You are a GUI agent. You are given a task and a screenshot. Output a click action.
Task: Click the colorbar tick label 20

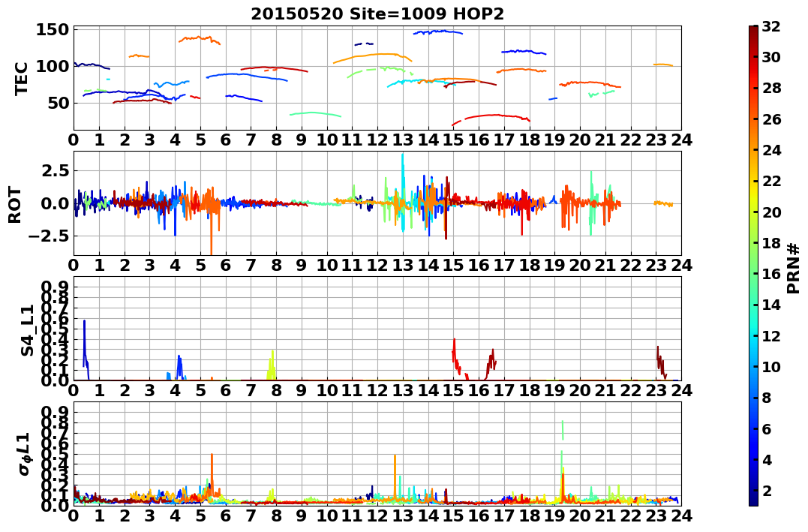(771, 212)
